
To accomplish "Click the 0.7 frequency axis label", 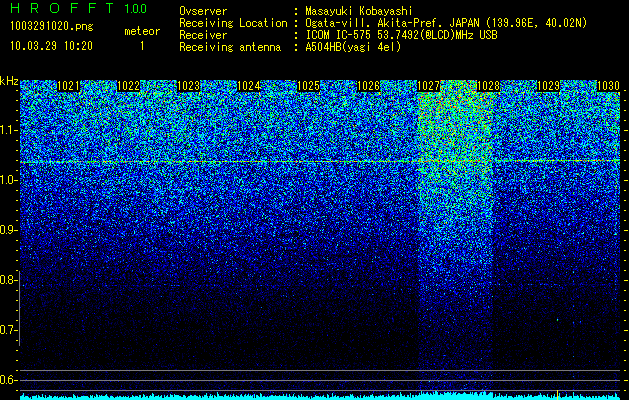I will click(x=8, y=330).
